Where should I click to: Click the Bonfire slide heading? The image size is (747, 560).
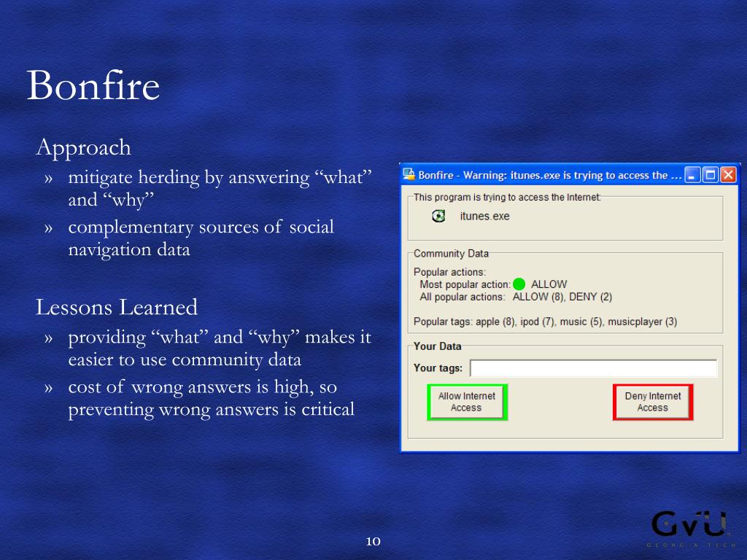tap(93, 85)
